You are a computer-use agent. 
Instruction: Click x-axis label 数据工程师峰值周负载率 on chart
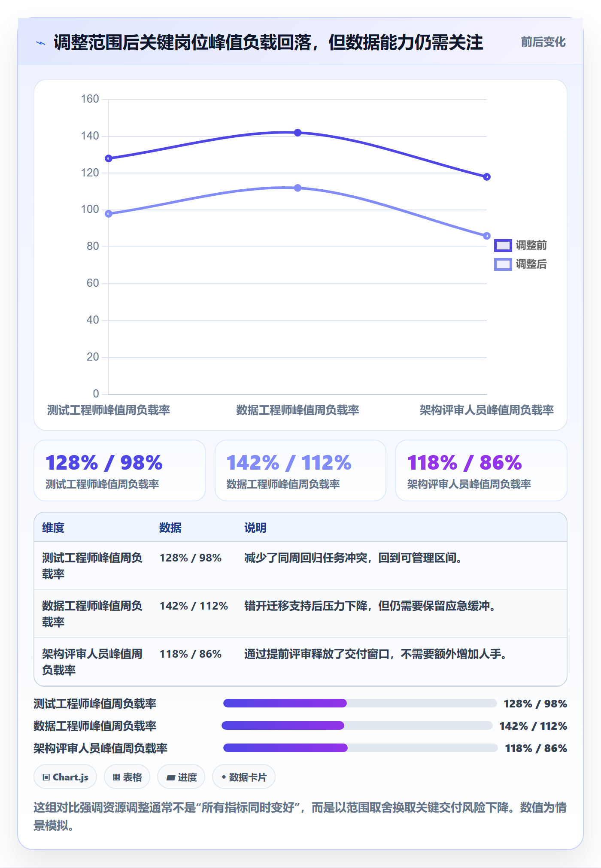point(297,410)
